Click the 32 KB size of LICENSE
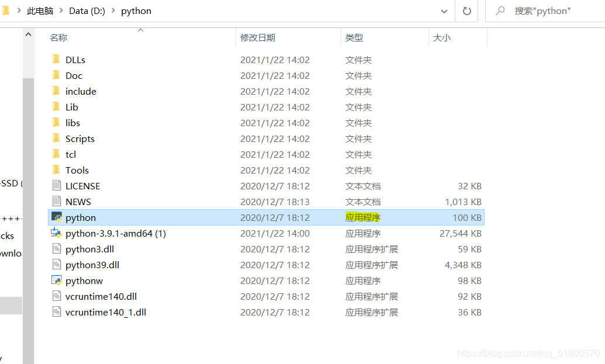This screenshot has height=364, width=605. (x=469, y=186)
